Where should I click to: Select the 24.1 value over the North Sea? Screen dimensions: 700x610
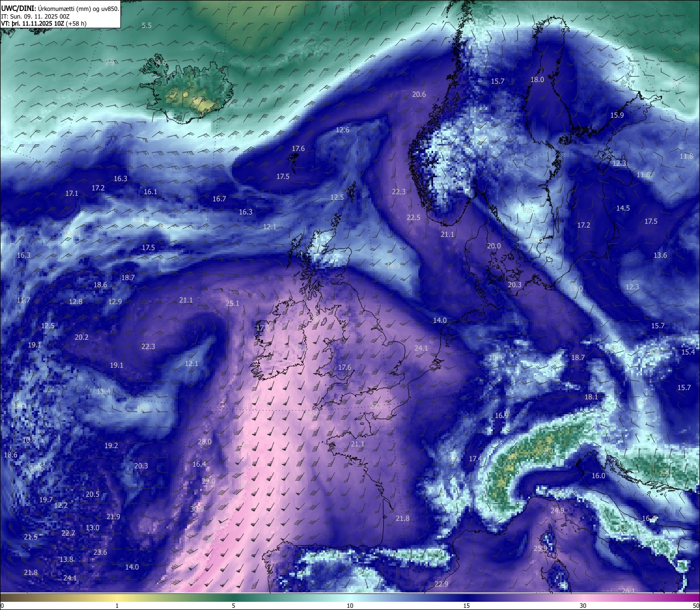pos(421,348)
